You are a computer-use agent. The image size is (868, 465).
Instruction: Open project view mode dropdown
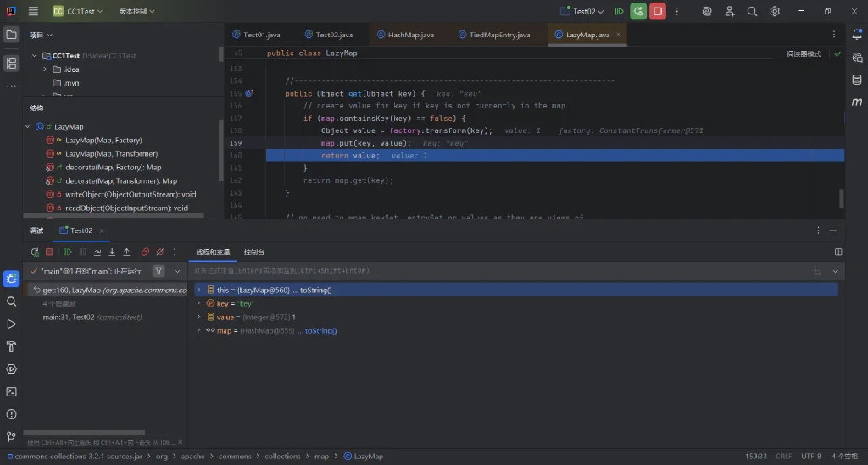tap(41, 35)
